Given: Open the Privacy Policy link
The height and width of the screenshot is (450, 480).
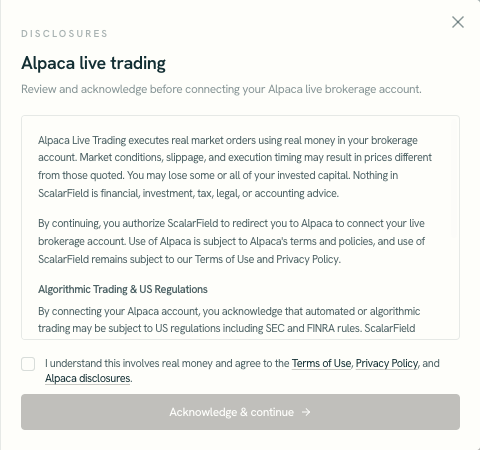Looking at the screenshot, I should (x=387, y=363).
